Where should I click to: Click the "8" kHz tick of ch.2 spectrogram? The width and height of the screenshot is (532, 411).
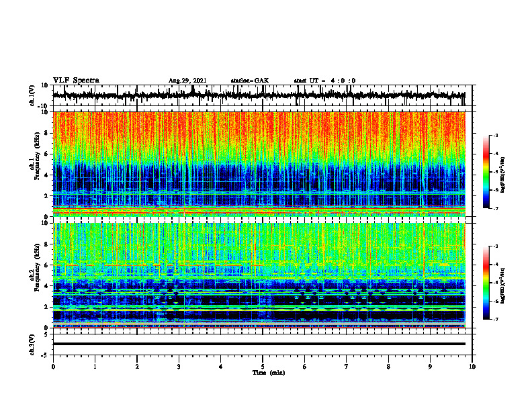(x=46, y=244)
